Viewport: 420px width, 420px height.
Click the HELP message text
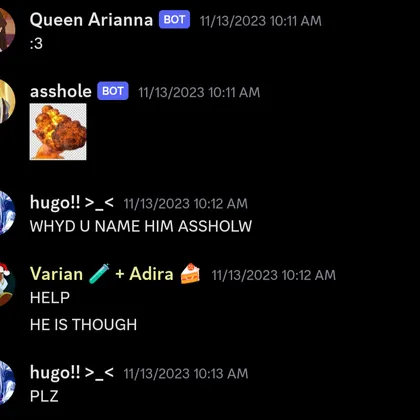pos(50,297)
